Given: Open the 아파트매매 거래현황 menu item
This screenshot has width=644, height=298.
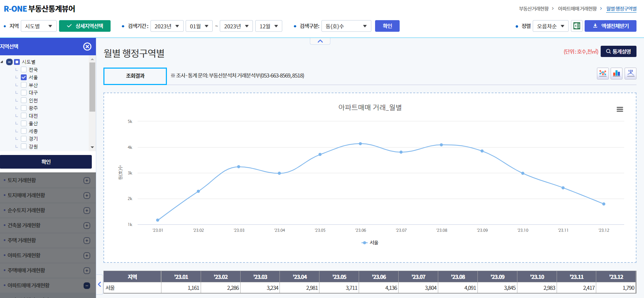Looking at the screenshot, I should coord(29,285).
